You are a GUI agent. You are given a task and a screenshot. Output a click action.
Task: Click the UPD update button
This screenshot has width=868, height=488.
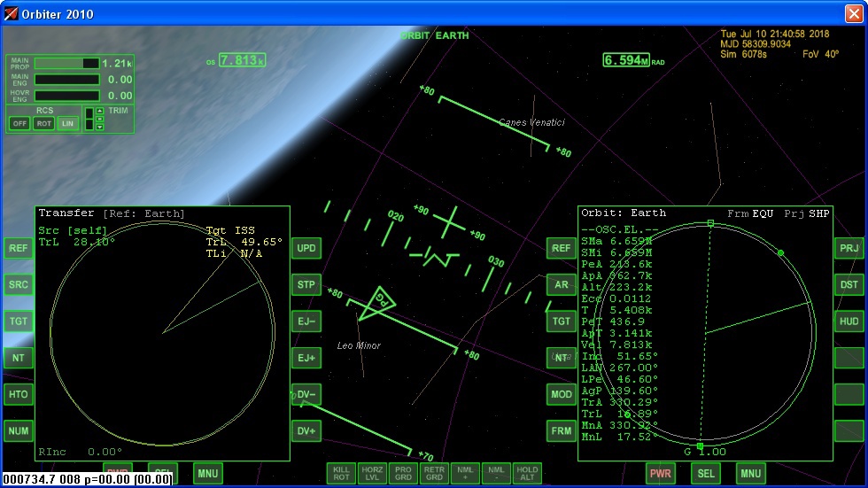(x=306, y=248)
